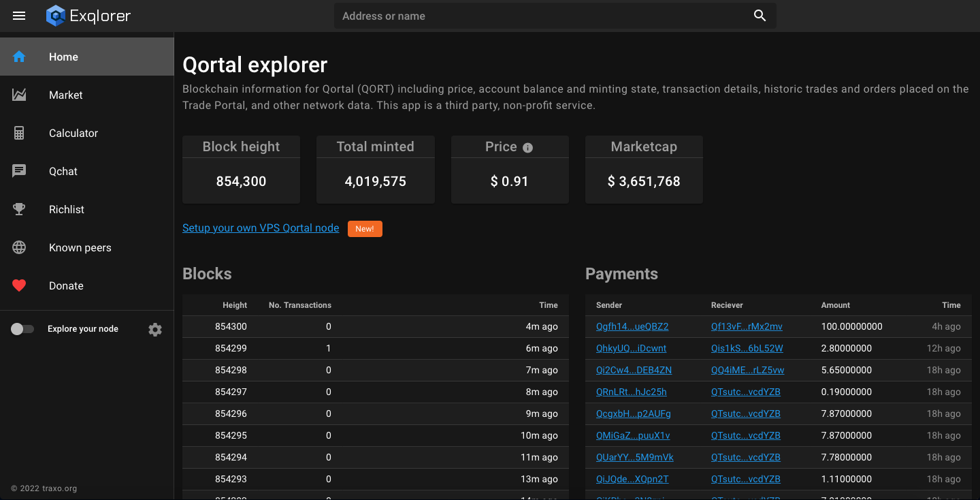Click the Marketcap value $ 3,651,768

pos(644,181)
